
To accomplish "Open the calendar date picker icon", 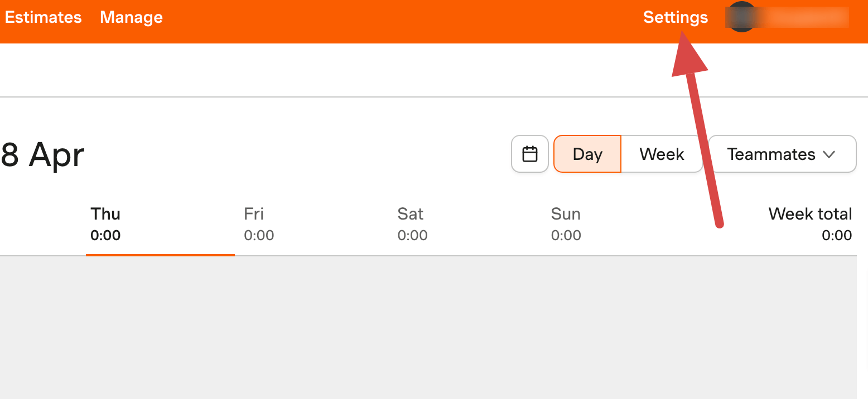I will (x=530, y=154).
